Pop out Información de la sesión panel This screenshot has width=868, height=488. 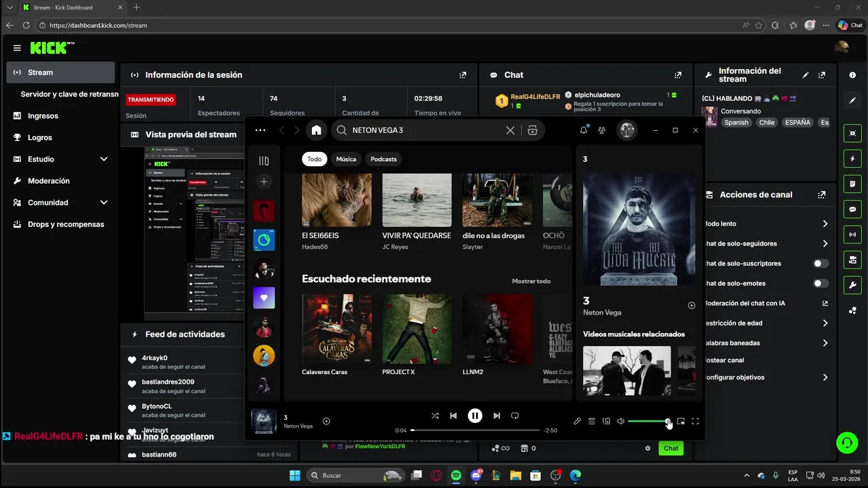(462, 75)
